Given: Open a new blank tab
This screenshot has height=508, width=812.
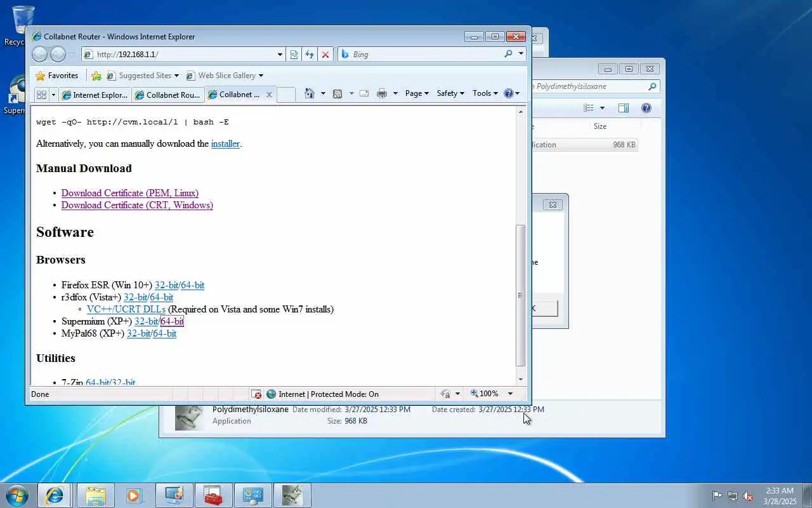Looking at the screenshot, I should [286, 95].
